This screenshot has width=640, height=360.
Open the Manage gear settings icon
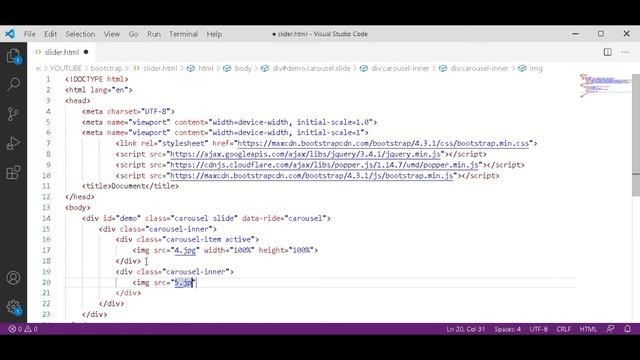[13, 307]
